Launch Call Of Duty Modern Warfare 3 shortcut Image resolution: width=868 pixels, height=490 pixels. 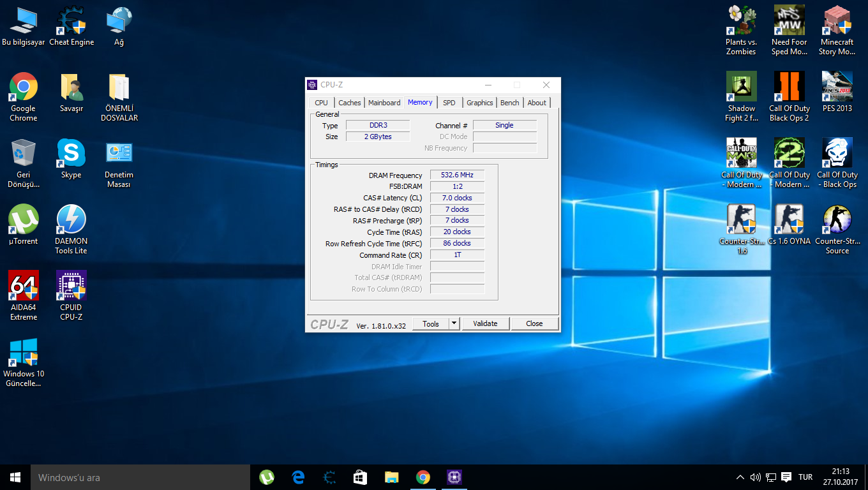(741, 163)
